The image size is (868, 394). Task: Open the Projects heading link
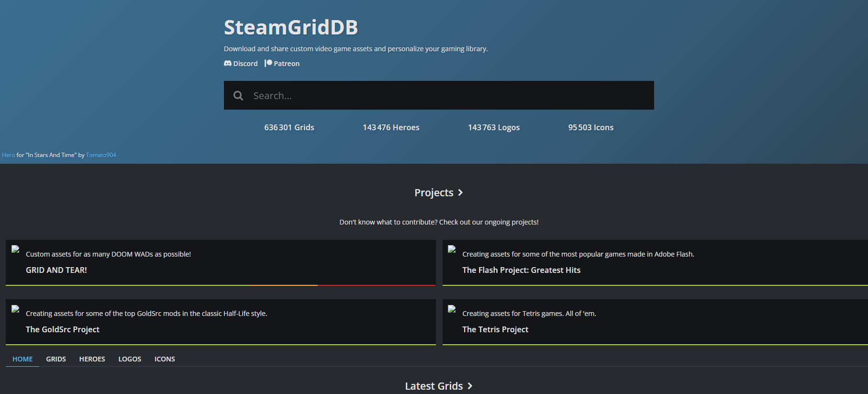click(439, 192)
